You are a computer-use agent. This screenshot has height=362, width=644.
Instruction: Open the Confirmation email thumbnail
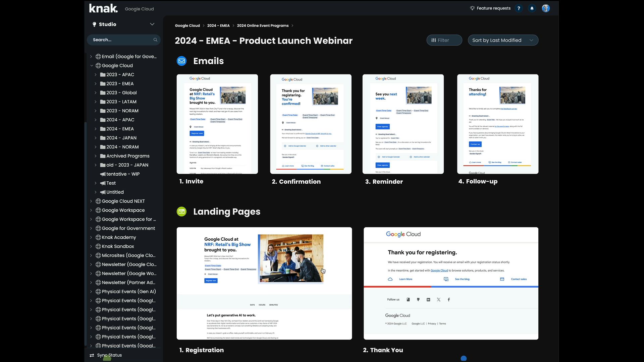[311, 124]
